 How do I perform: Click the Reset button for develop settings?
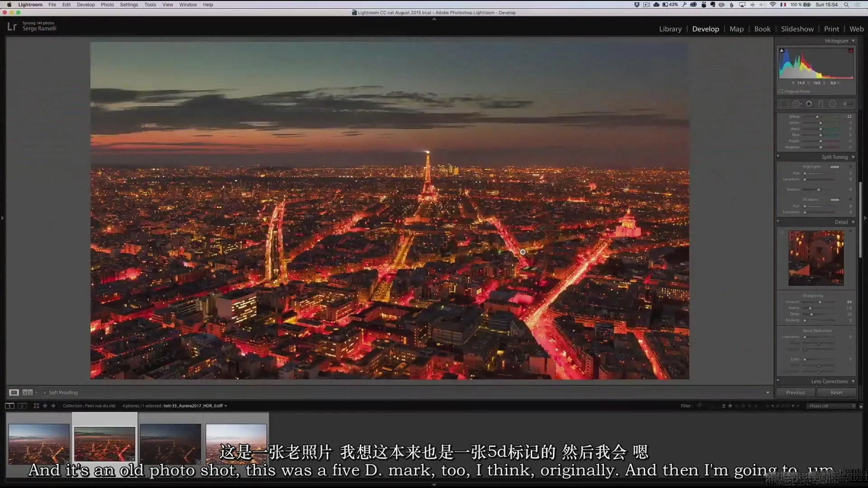(x=837, y=392)
